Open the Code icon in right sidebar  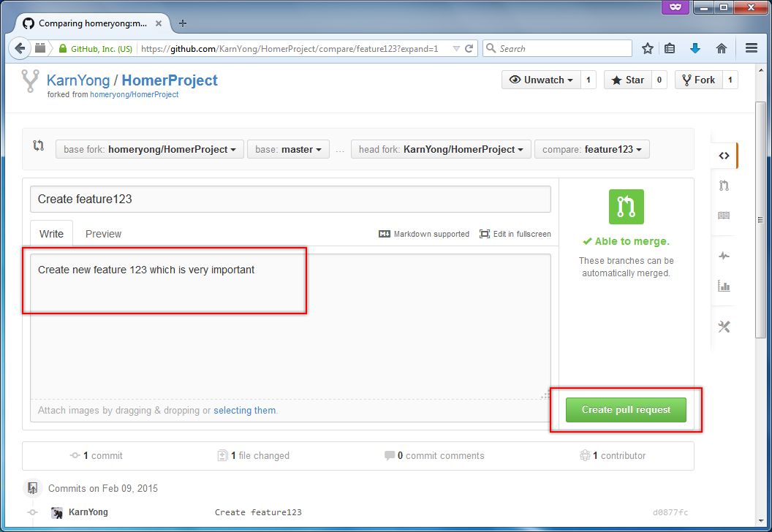click(x=724, y=156)
